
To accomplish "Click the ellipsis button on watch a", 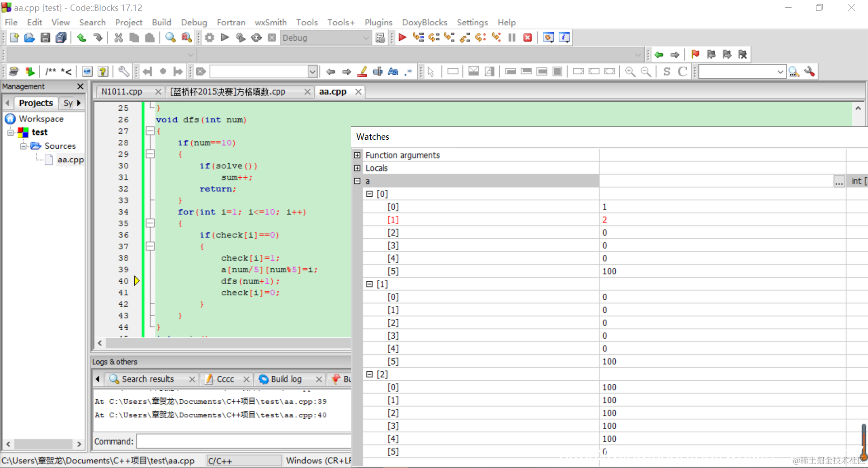I will tap(839, 181).
